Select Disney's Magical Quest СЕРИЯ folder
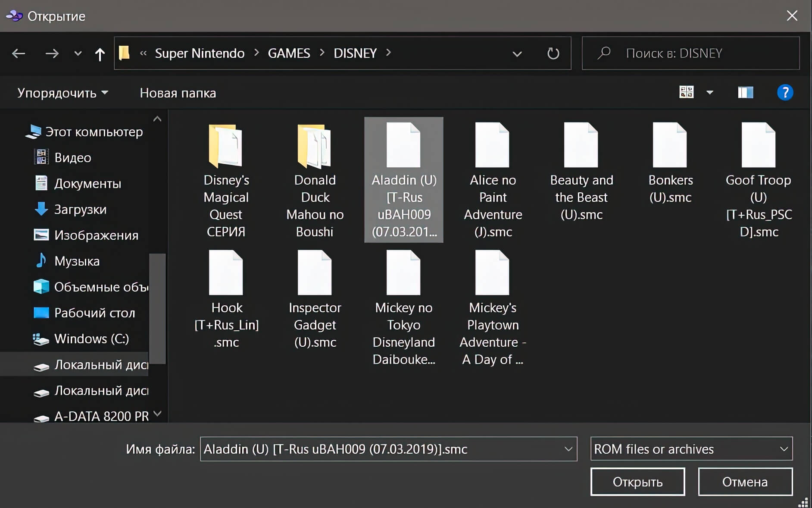 click(226, 180)
